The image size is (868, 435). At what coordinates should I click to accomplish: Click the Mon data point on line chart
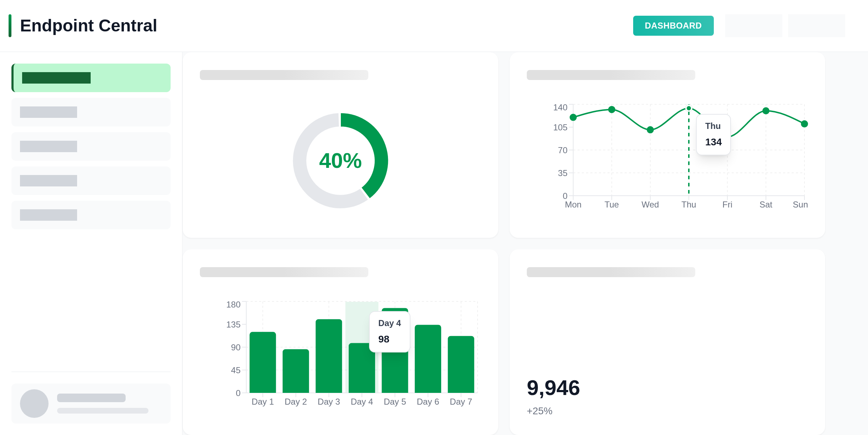[x=573, y=117]
